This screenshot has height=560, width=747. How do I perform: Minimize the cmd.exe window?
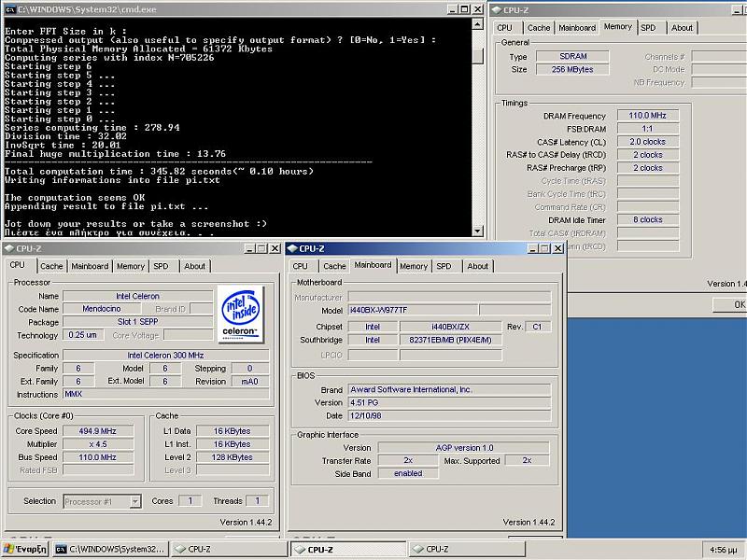click(453, 9)
